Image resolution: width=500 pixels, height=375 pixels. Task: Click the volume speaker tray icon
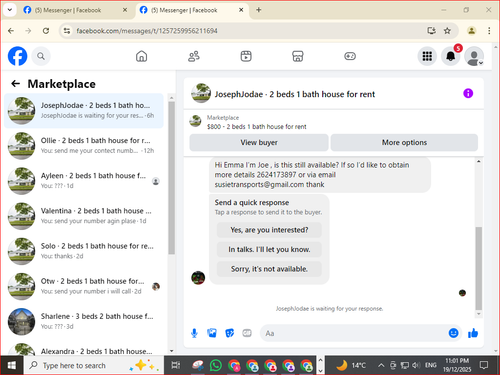click(416, 365)
